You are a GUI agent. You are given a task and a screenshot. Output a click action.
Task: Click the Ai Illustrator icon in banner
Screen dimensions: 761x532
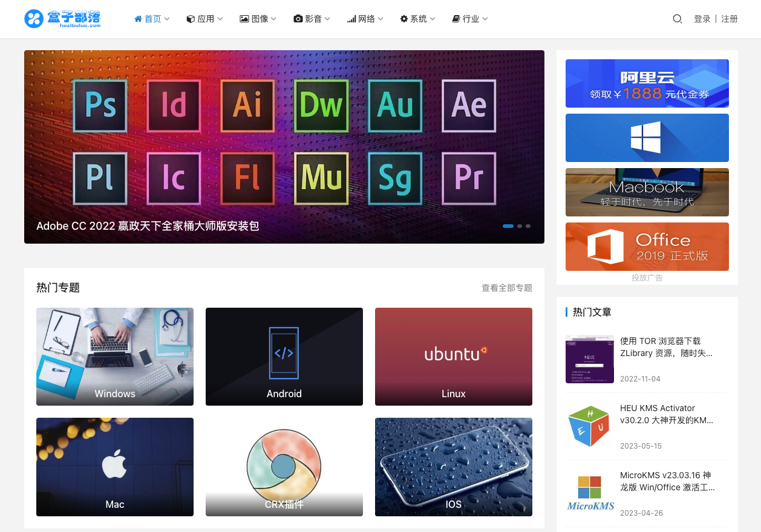click(x=248, y=105)
